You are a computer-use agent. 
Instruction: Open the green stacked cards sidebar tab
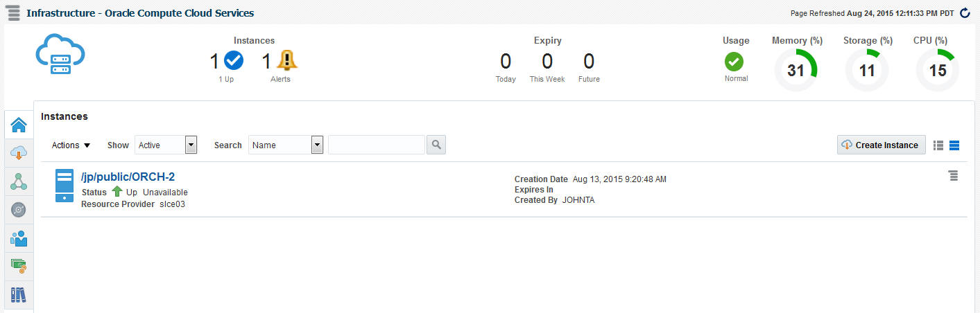tap(19, 267)
